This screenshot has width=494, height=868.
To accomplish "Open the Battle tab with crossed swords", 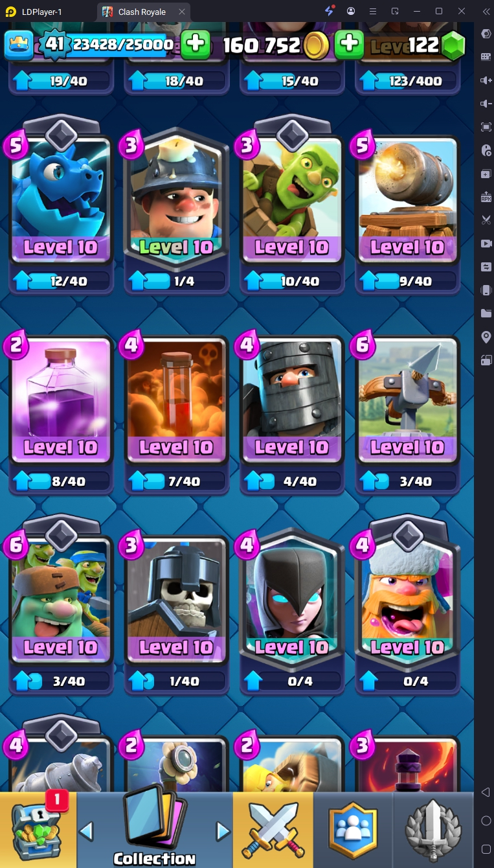I will click(x=273, y=830).
